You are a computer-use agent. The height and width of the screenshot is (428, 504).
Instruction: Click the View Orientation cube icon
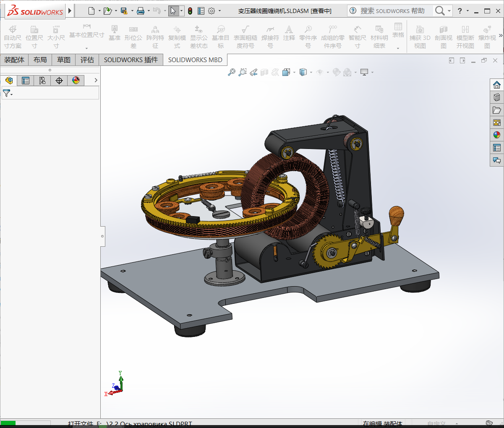286,72
